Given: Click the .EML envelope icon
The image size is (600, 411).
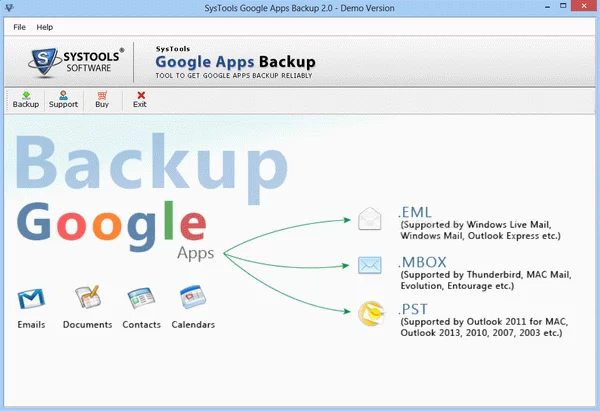Looking at the screenshot, I should (x=369, y=219).
